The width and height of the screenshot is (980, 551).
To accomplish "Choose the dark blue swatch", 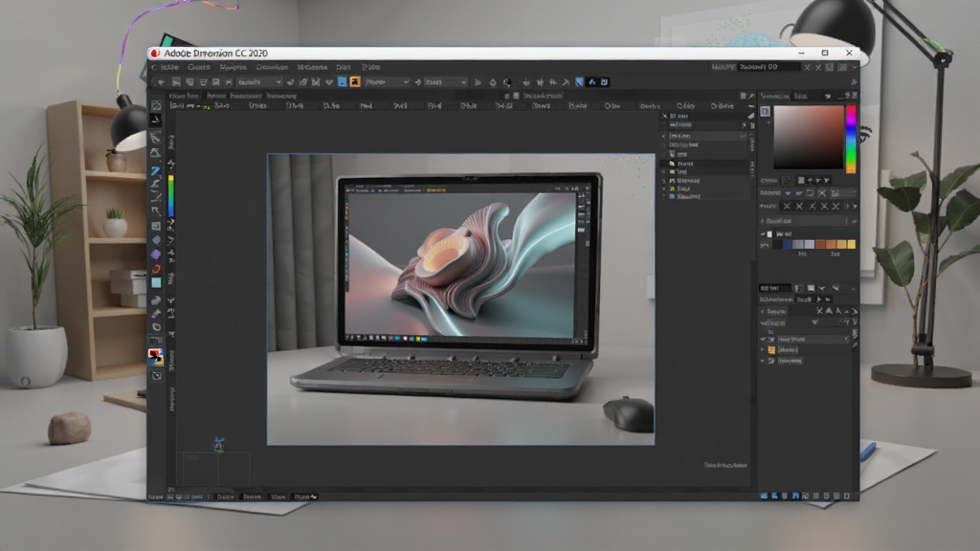I will (x=787, y=244).
